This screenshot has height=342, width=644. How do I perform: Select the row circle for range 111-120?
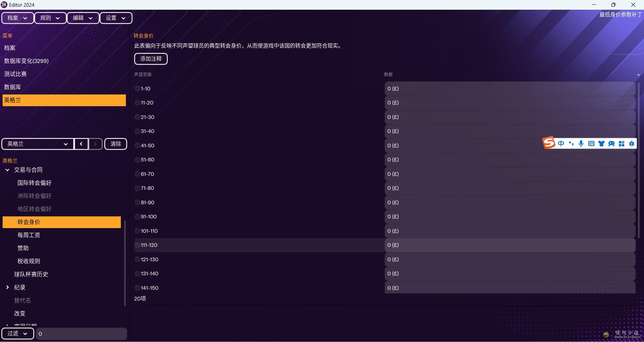click(x=137, y=245)
